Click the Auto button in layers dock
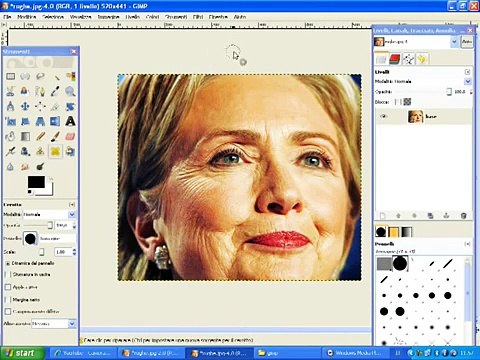This screenshot has height=360, width=480. (x=467, y=42)
